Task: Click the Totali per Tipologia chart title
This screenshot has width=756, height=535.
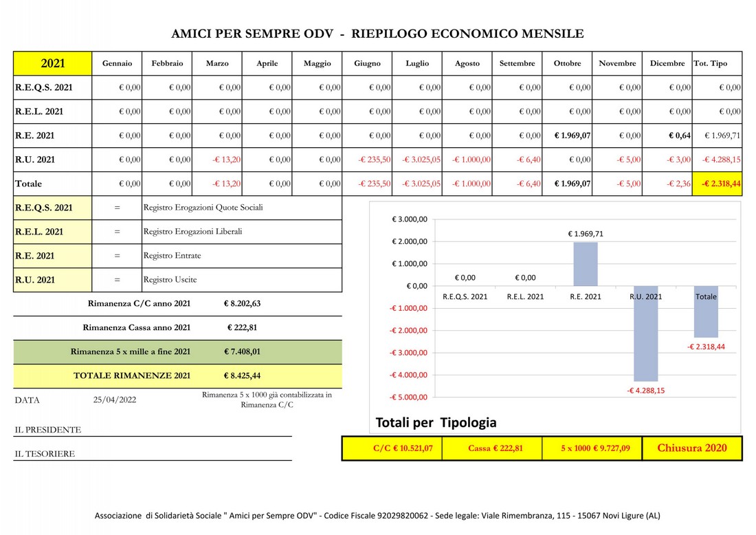Action: coord(436,423)
